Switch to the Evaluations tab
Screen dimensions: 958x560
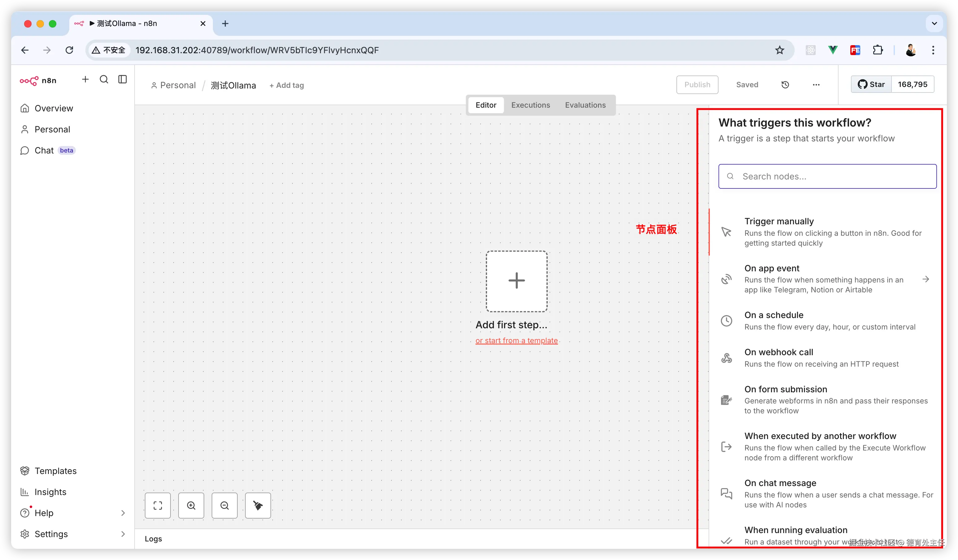(x=585, y=105)
